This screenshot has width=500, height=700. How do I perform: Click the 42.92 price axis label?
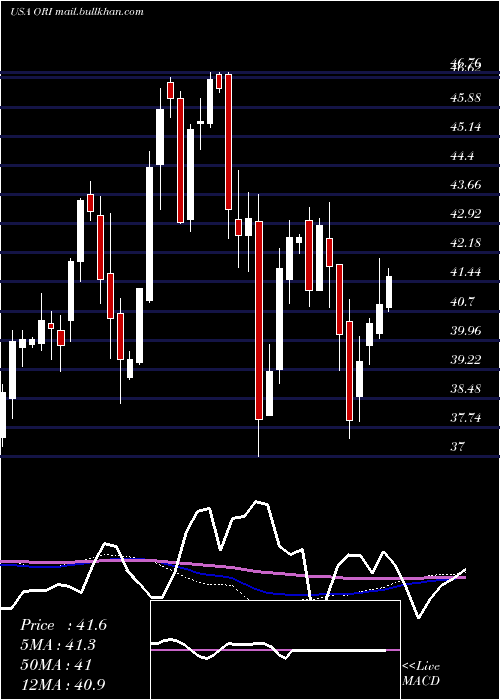click(466, 214)
